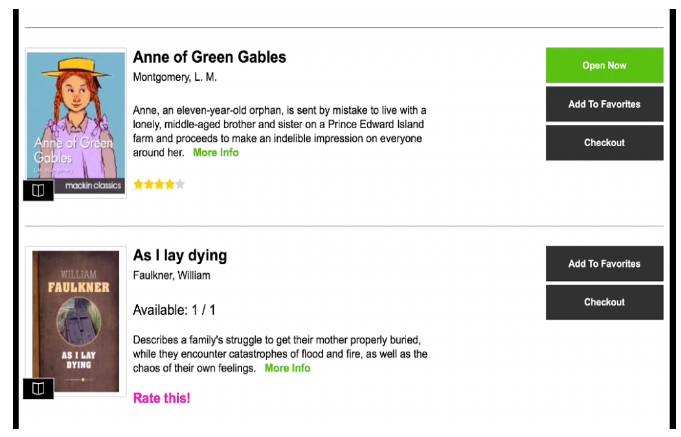This screenshot has width=681, height=437.
Task: Open More Info for Anne of Green Gables
Action: coord(216,152)
